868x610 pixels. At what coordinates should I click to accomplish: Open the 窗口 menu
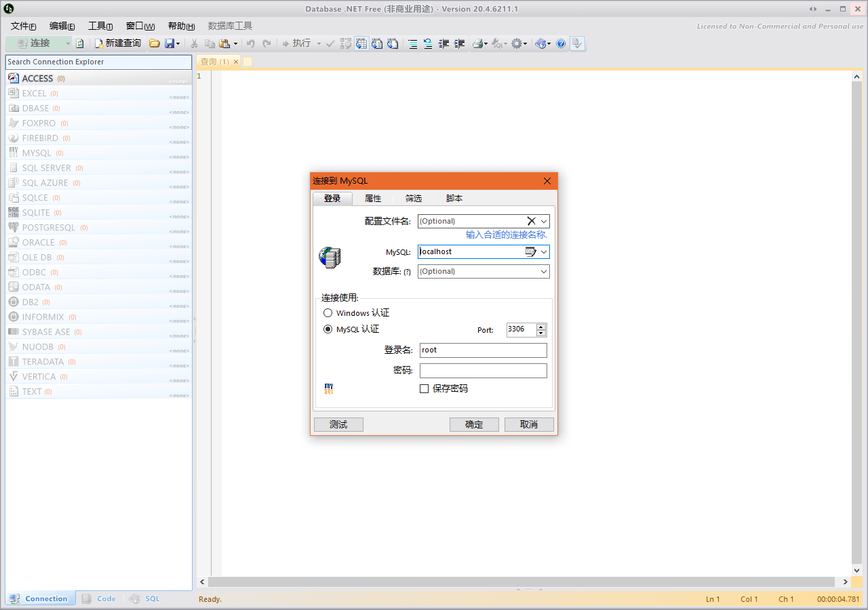[140, 26]
